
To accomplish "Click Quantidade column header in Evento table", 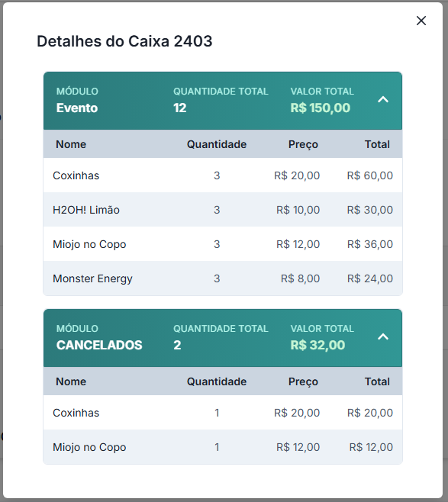I will [217, 144].
